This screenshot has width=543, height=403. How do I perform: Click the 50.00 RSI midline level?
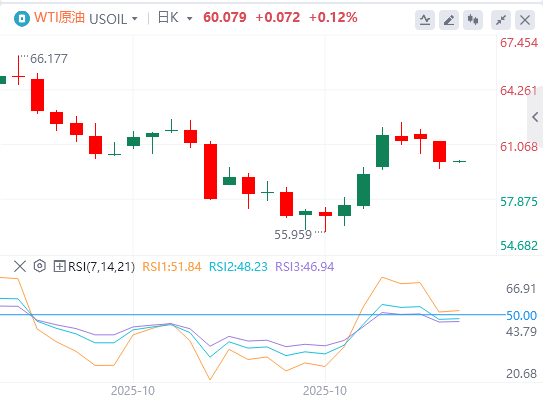521,315
